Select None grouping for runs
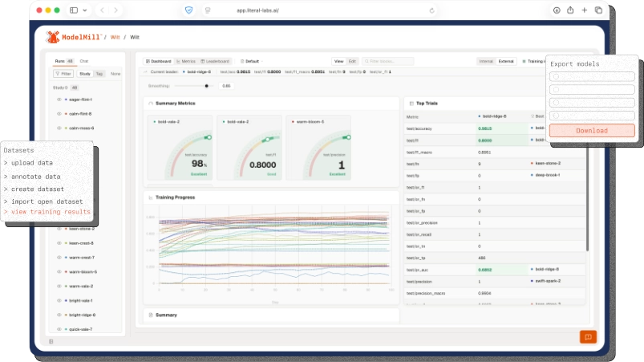This screenshot has width=644, height=362. 115,74
